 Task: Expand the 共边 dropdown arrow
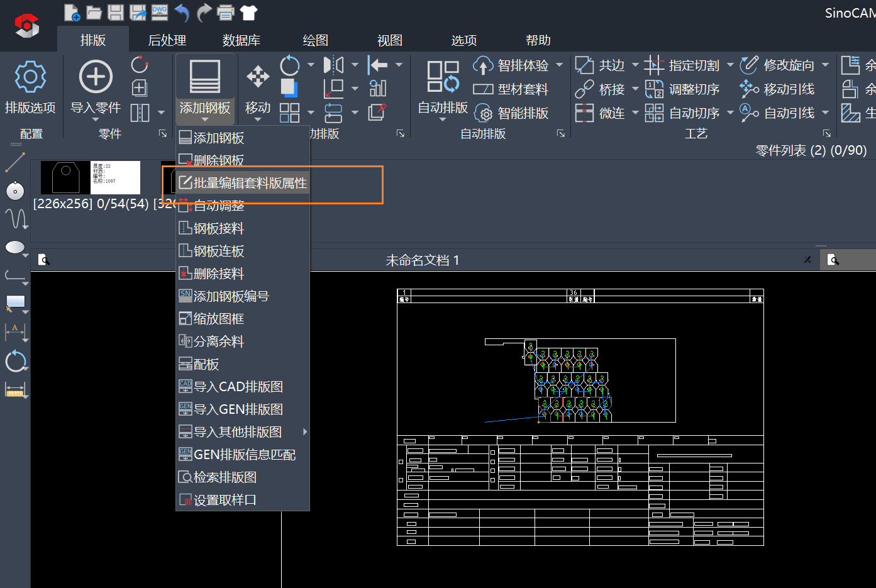pyautogui.click(x=635, y=65)
